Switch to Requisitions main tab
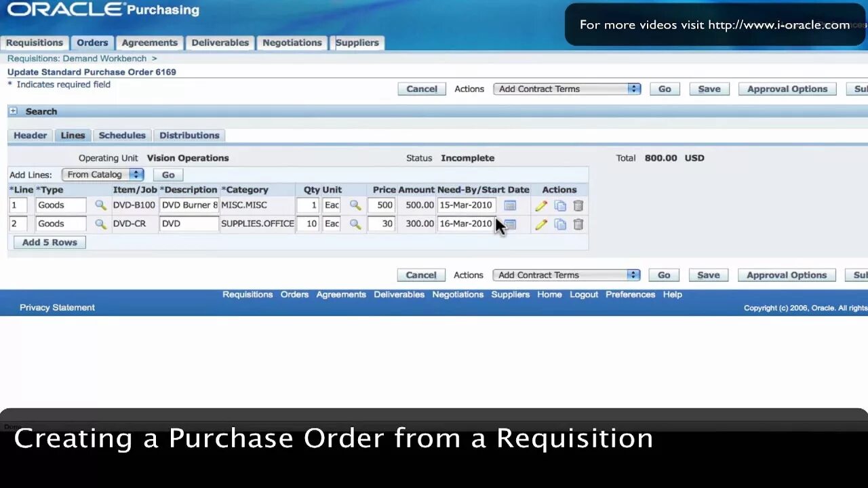868x488 pixels. coord(34,43)
